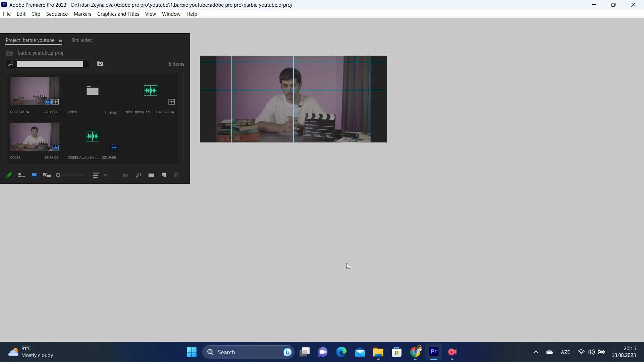Click the Find magnifier icon
The image size is (644, 362).
point(139,175)
